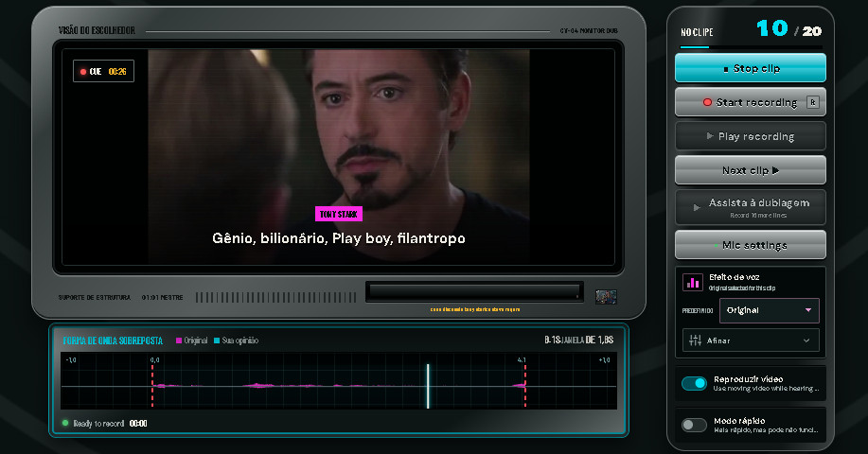Click the Efeito de voz bars icon

(693, 283)
